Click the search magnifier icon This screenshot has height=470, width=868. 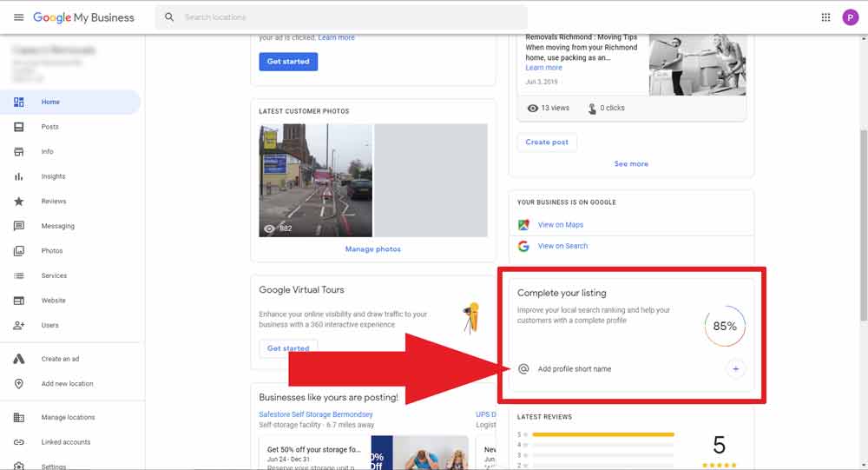click(169, 17)
